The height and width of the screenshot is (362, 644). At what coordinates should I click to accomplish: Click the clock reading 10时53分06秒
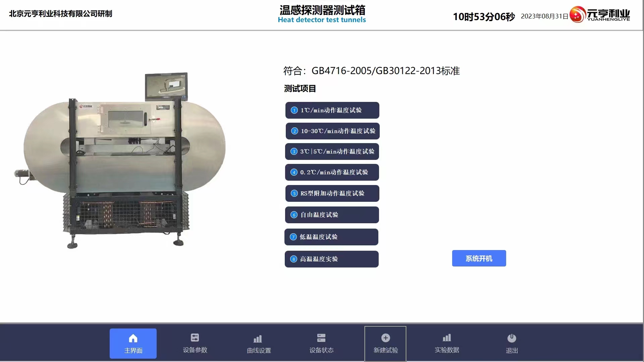pos(484,16)
